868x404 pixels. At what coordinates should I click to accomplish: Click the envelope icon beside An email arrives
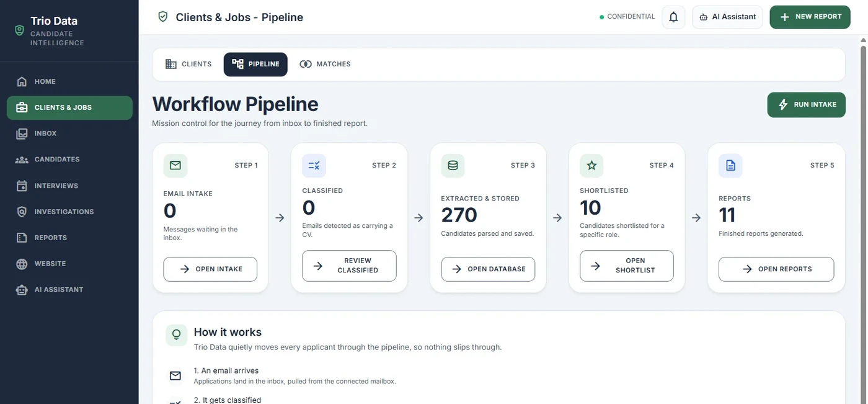tap(175, 375)
